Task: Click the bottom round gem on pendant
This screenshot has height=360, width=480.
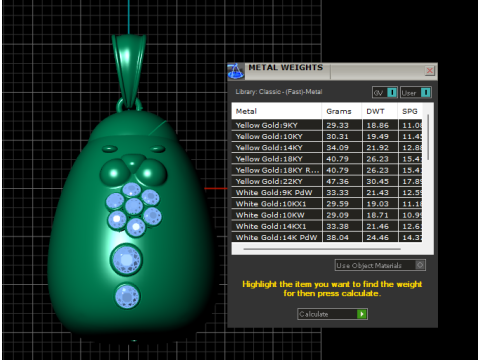Action: [127, 296]
